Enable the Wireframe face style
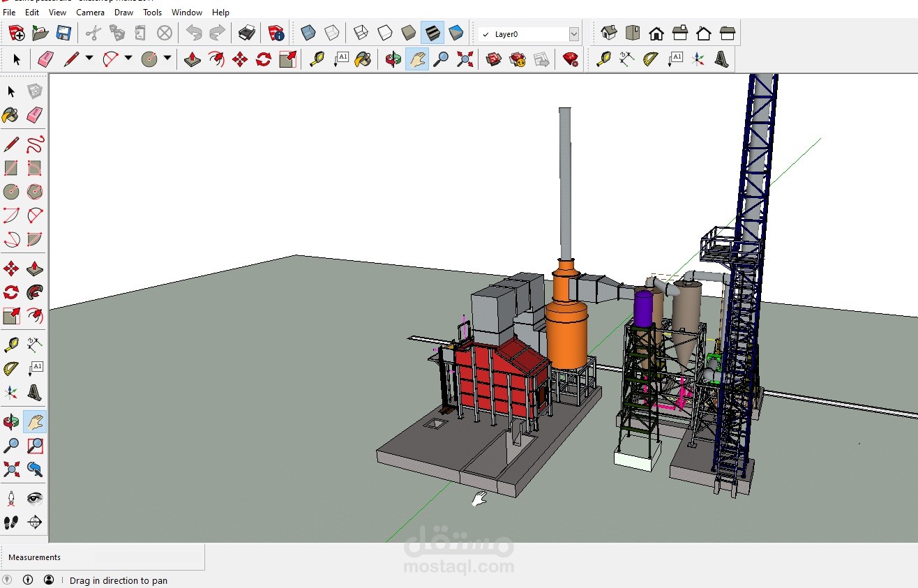Image resolution: width=918 pixels, height=588 pixels. tap(361, 33)
